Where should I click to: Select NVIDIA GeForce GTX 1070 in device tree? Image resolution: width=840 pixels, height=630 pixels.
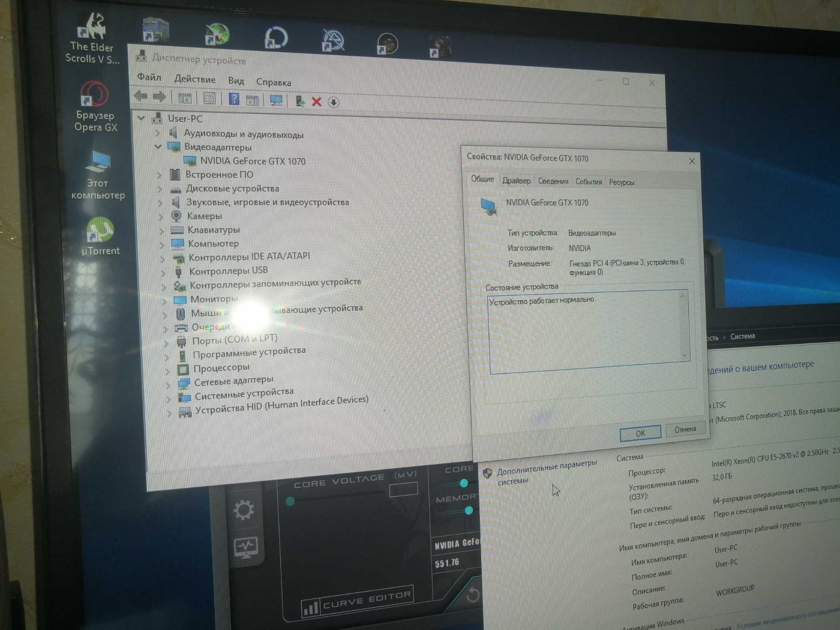(x=252, y=161)
